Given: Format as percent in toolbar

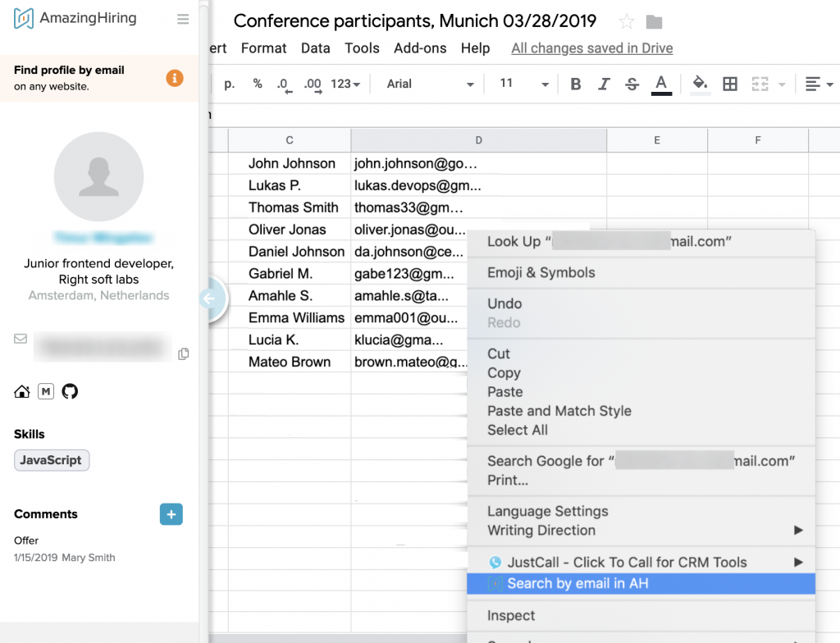Looking at the screenshot, I should (x=258, y=84).
